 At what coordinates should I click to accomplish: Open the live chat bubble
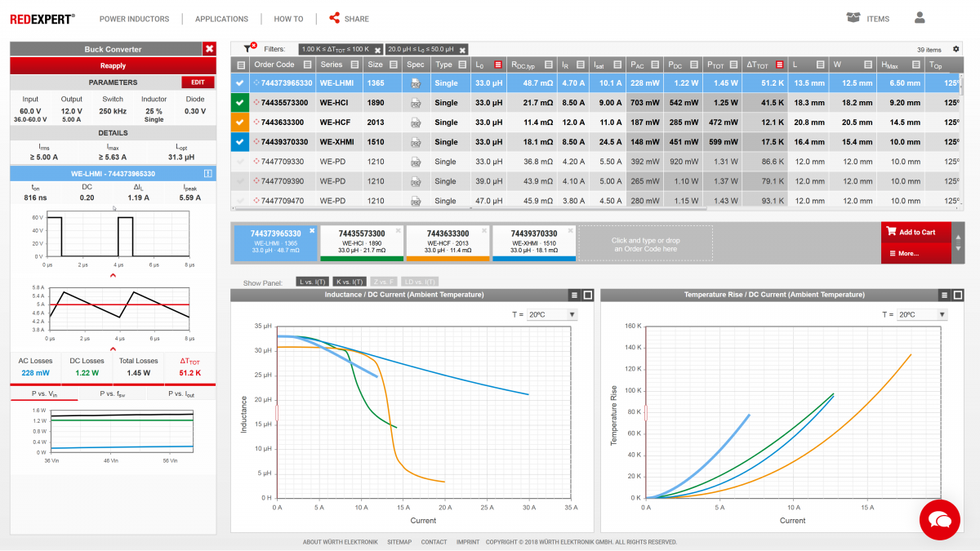tap(940, 519)
